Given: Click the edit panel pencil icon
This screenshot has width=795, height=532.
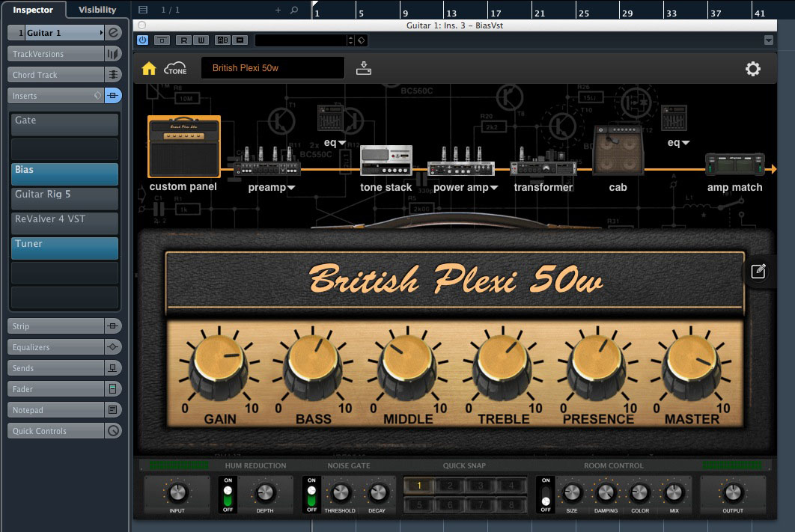Looking at the screenshot, I should coord(758,272).
